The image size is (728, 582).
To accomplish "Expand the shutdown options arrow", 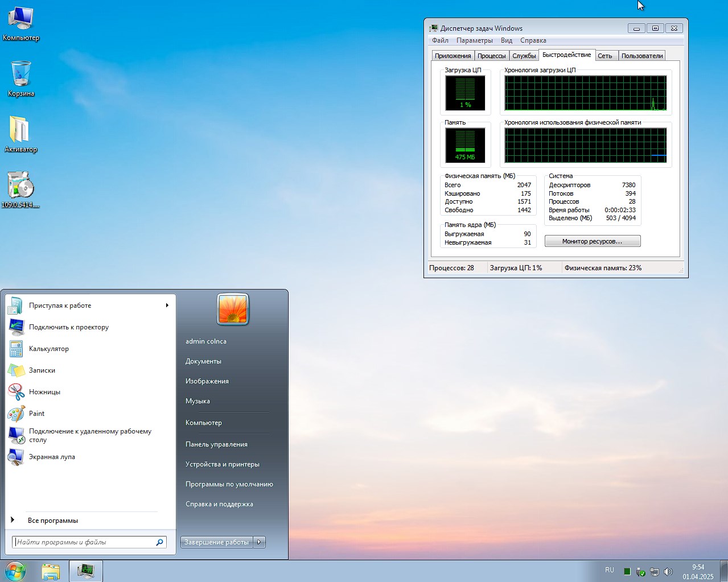I will pos(259,542).
